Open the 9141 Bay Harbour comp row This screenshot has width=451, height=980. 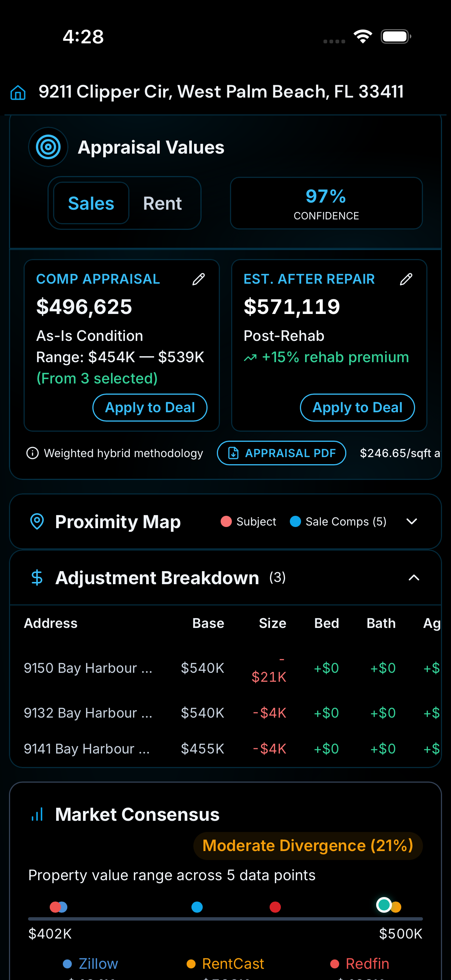click(x=225, y=749)
